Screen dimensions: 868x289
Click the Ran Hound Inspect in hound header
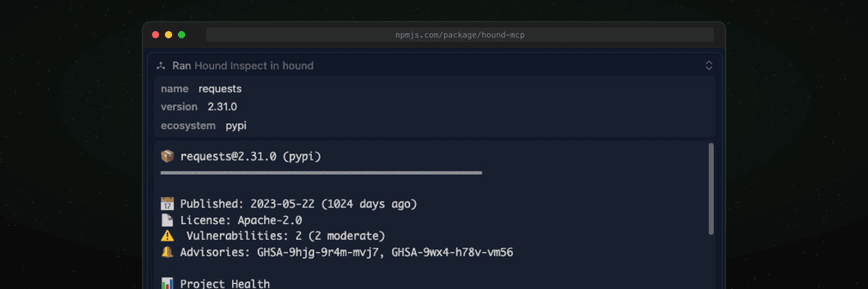click(243, 66)
